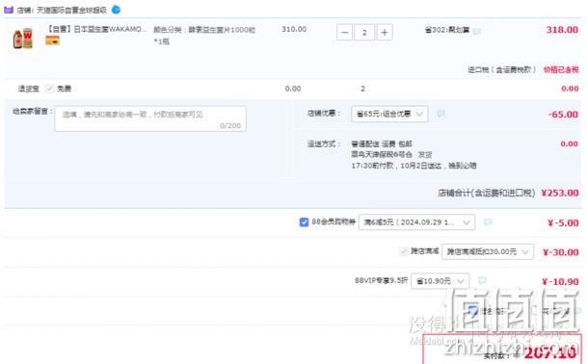Screen dimensions: 588x364
Task: Click the ¥-5.00 coupon amount
Action: (563, 222)
